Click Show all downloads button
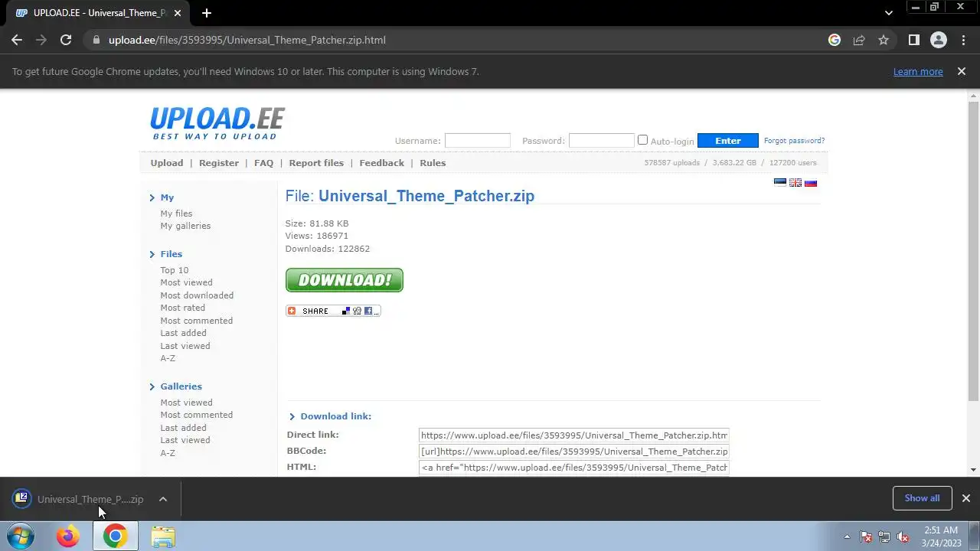The width and height of the screenshot is (980, 551). click(x=922, y=498)
